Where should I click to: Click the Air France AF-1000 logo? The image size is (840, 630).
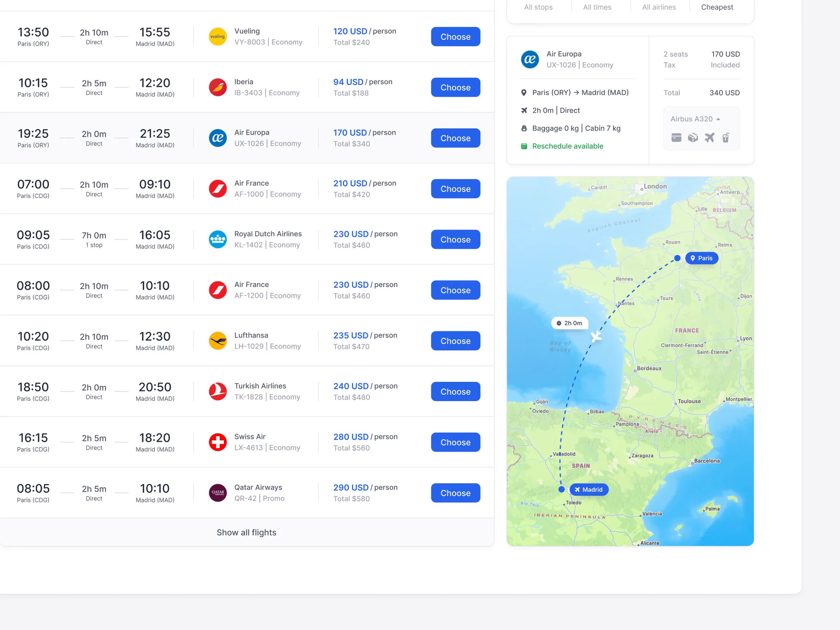218,189
